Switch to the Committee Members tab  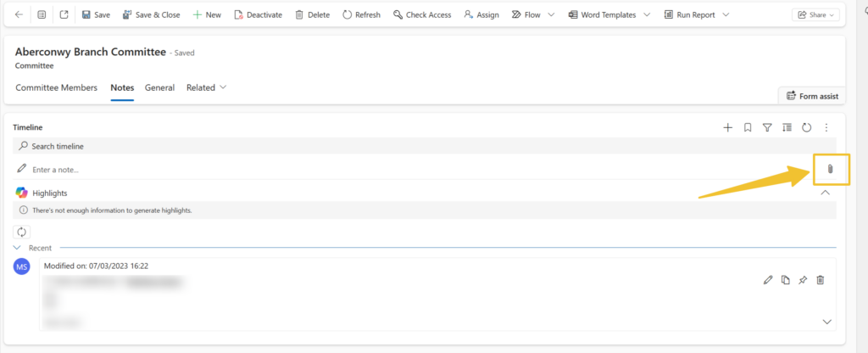pyautogui.click(x=56, y=87)
